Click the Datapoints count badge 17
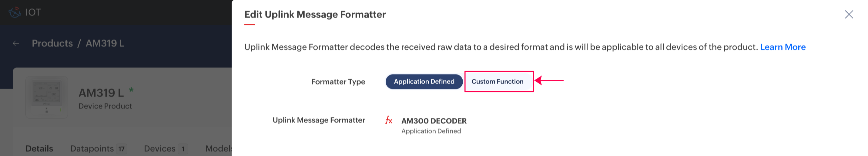 point(122,149)
